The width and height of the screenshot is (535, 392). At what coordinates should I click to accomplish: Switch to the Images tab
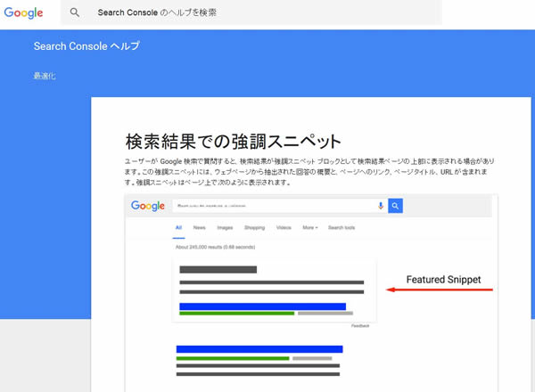pos(225,228)
